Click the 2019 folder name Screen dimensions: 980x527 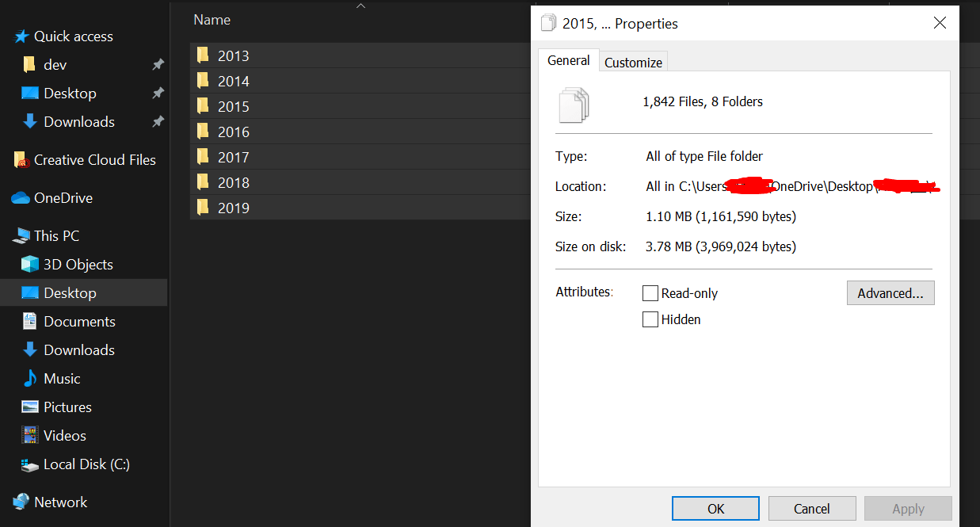[234, 208]
